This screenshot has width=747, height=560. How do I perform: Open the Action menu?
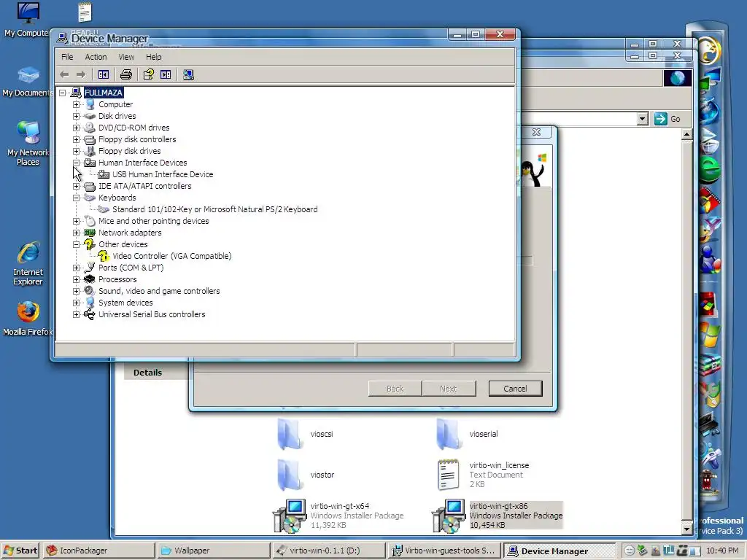96,57
